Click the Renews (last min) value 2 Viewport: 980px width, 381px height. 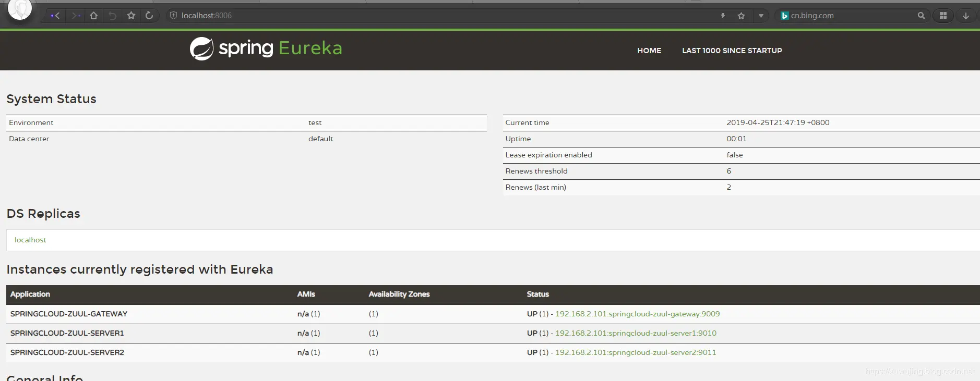pos(728,187)
